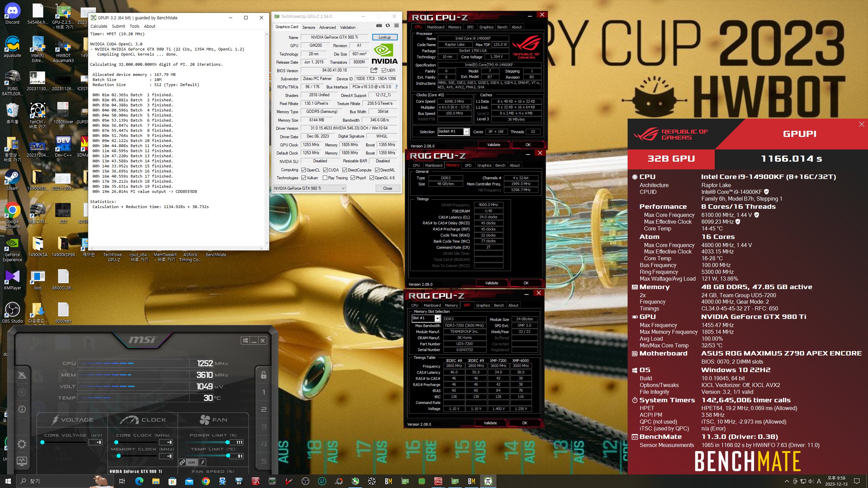Toggle the Vulkan checkbox in GPU-Z

pyautogui.click(x=304, y=178)
